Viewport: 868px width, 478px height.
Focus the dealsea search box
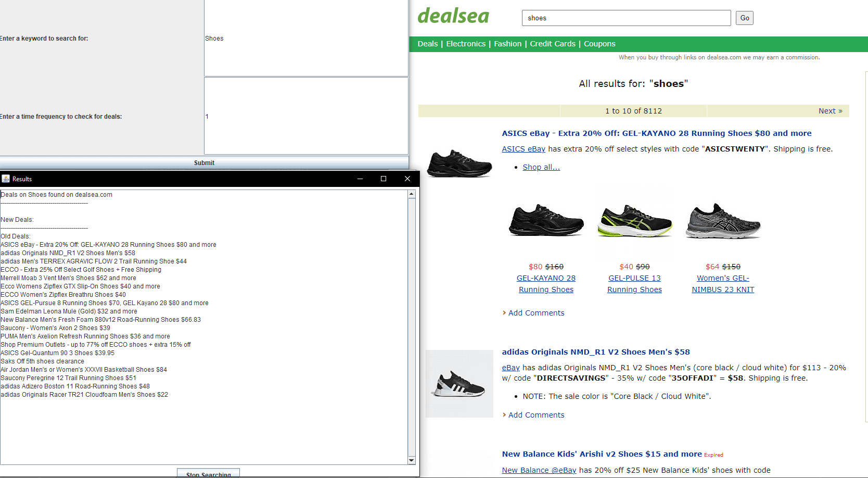pyautogui.click(x=626, y=18)
